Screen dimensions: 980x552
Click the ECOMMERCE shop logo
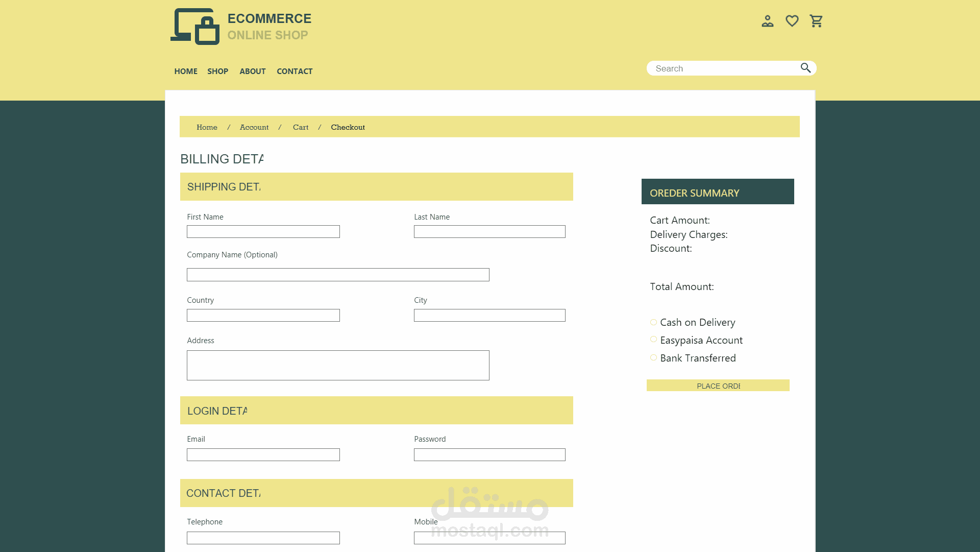pyautogui.click(x=240, y=27)
